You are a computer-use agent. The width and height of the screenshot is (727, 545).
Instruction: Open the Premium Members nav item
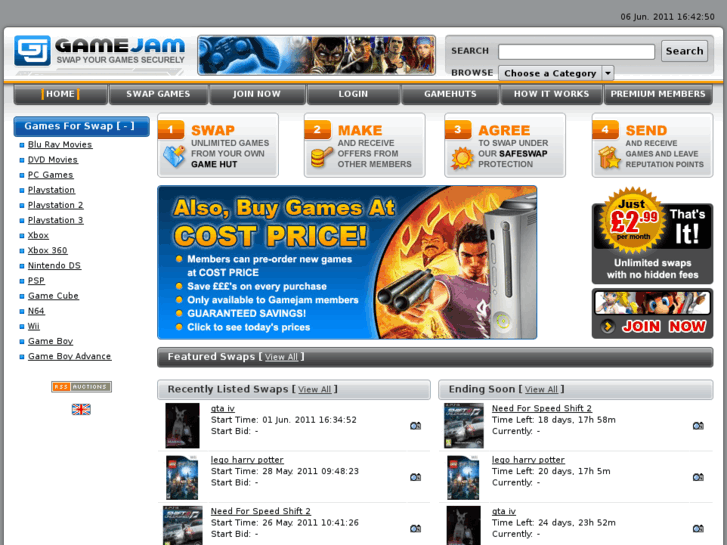(x=658, y=94)
